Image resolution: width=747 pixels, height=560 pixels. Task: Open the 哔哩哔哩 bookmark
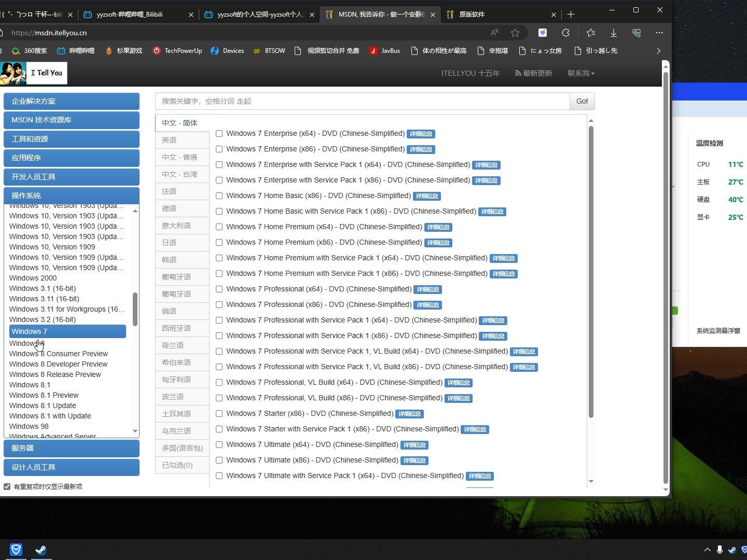pos(76,51)
